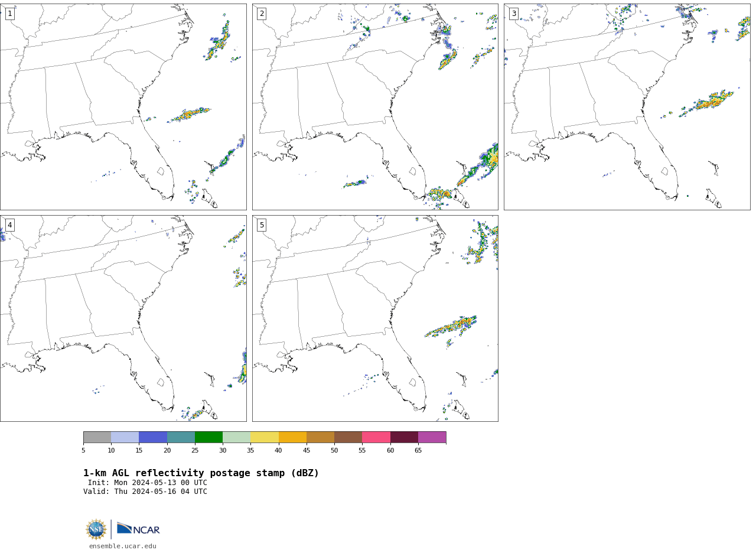Viewport: 756px width, 553px height.
Task: Click the brown 50-55 dBZ swatch
Action: (348, 437)
